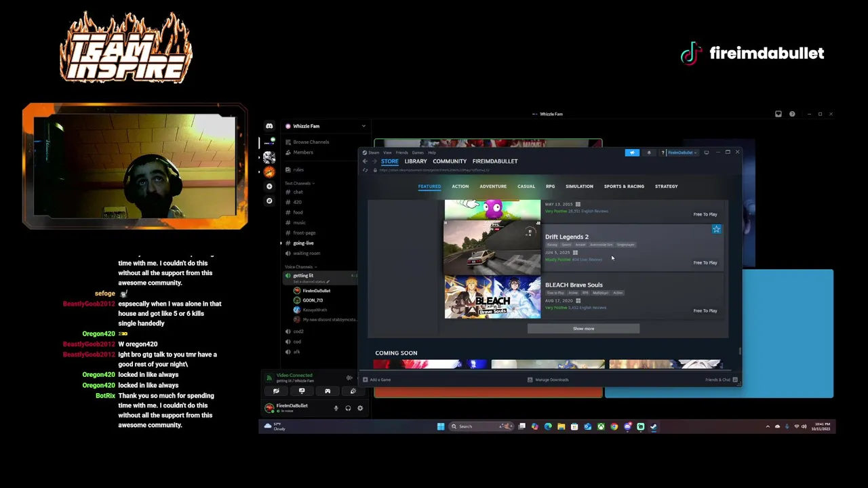Open Discord direct messages home icon
The image size is (868, 488).
269,126
